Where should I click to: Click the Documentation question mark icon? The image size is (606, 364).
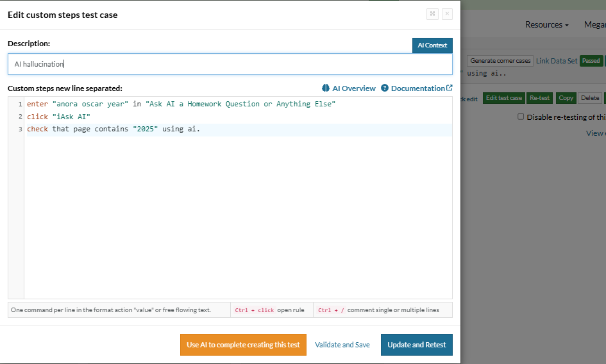(x=385, y=88)
